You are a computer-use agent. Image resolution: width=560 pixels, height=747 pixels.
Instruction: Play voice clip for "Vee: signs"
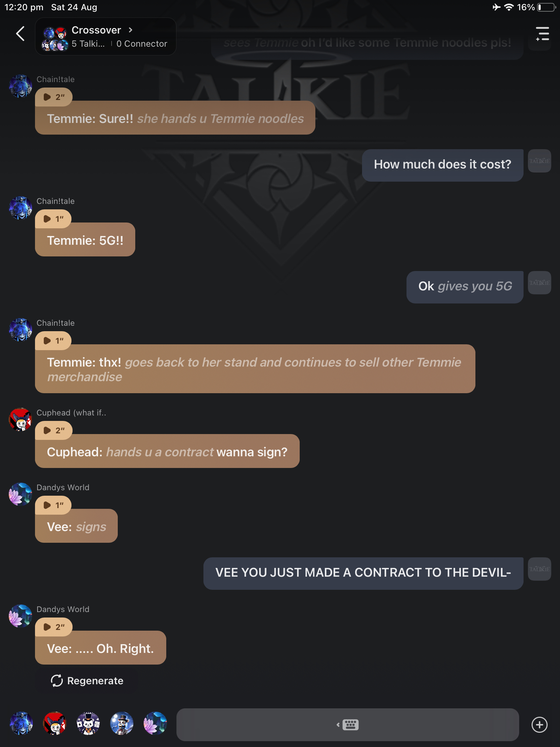(x=53, y=505)
